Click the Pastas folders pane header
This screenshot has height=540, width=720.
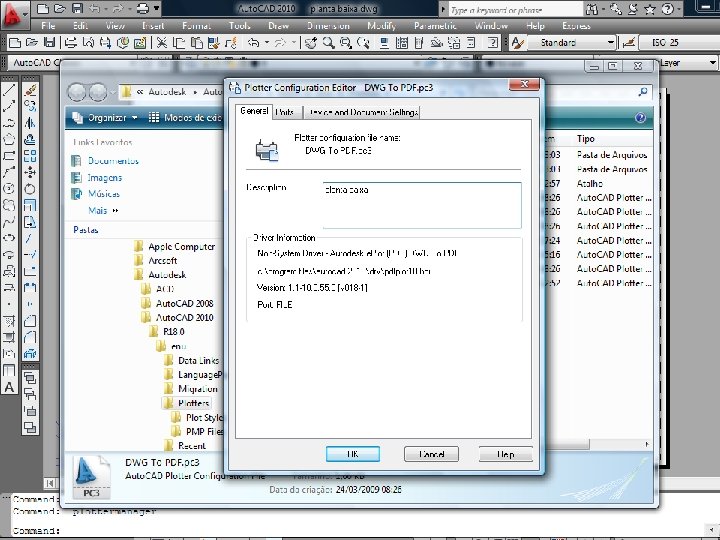click(86, 230)
